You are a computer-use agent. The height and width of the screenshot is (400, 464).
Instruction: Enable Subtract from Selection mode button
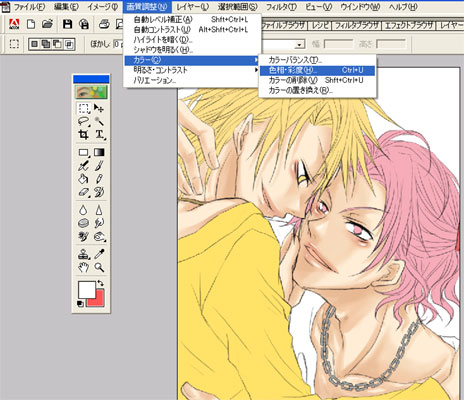pyautogui.click(x=57, y=44)
